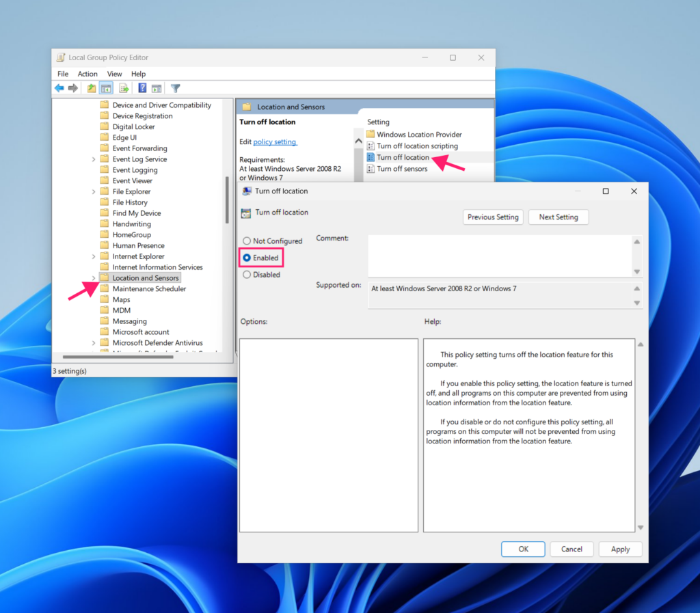Click the Turn off location scripting policy icon

pos(371,146)
